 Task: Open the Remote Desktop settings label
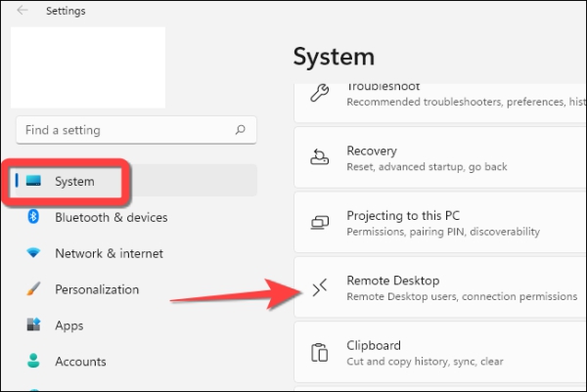(392, 281)
